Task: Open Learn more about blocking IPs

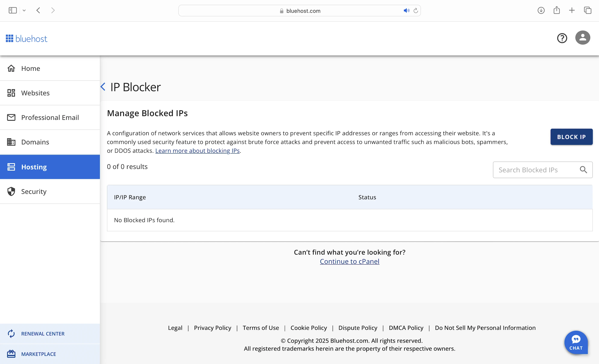Action: [197, 151]
